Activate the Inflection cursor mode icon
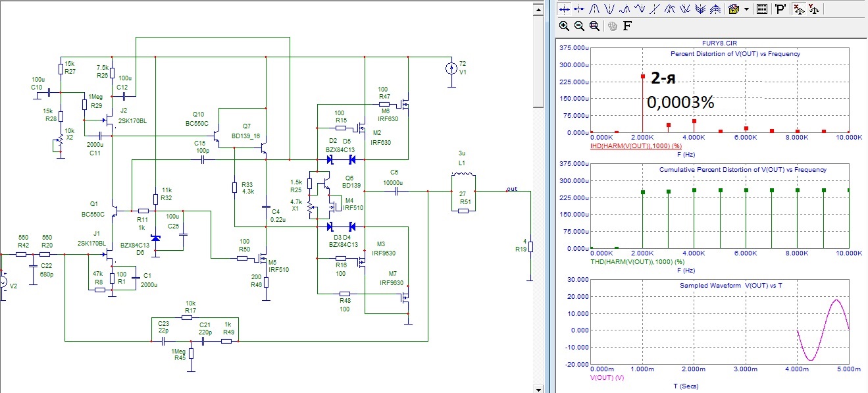868x393 pixels. pyautogui.click(x=654, y=9)
